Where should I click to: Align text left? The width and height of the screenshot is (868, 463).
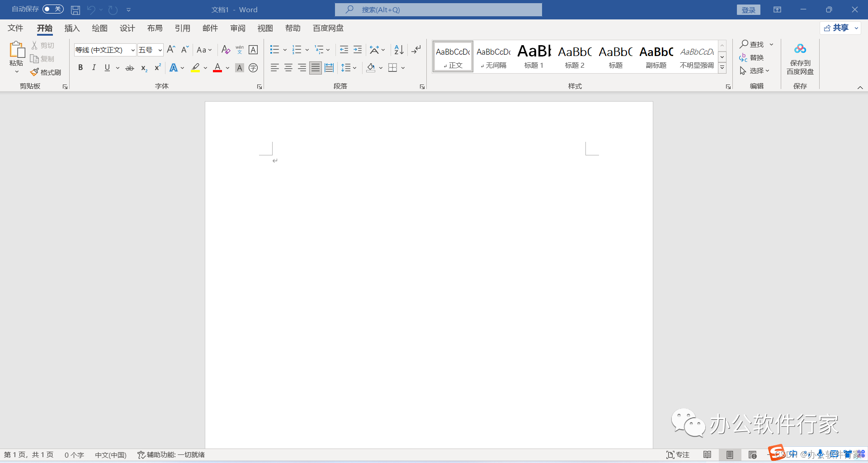point(274,68)
